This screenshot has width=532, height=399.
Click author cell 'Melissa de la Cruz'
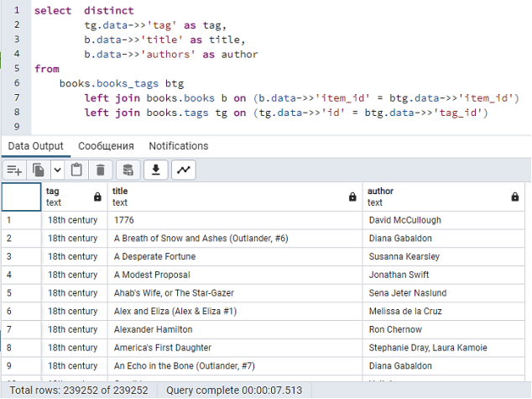point(443,312)
